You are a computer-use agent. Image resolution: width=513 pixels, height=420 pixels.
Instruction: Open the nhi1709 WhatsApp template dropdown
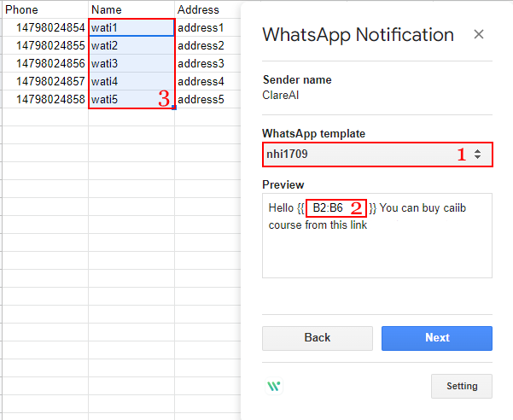(377, 155)
